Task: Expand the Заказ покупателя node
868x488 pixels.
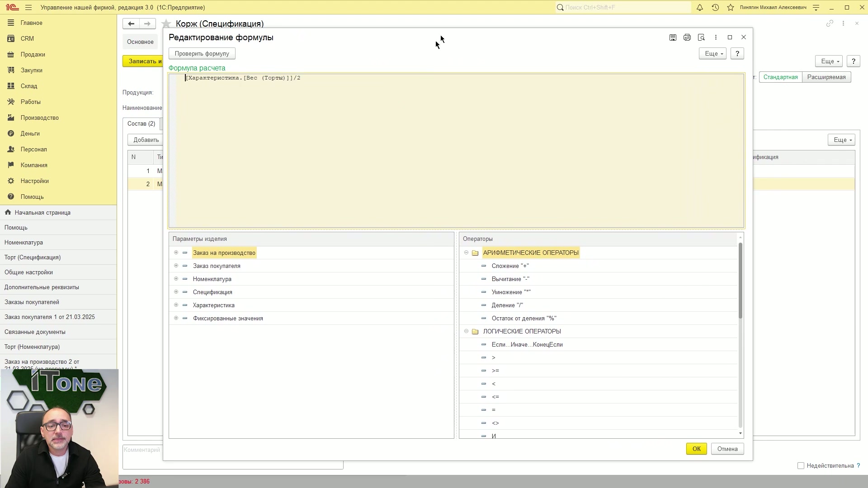Action: (x=176, y=266)
